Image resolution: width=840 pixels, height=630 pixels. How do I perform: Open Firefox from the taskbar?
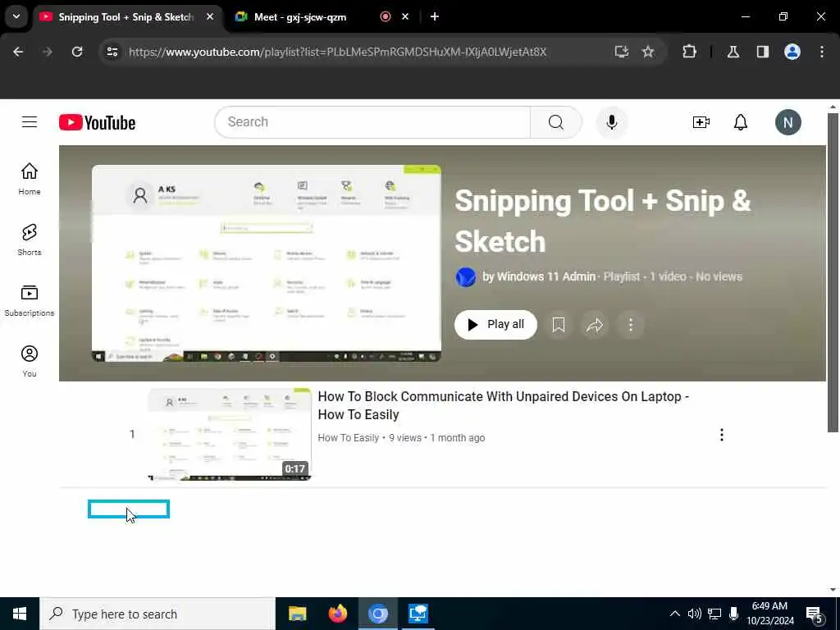pos(337,614)
